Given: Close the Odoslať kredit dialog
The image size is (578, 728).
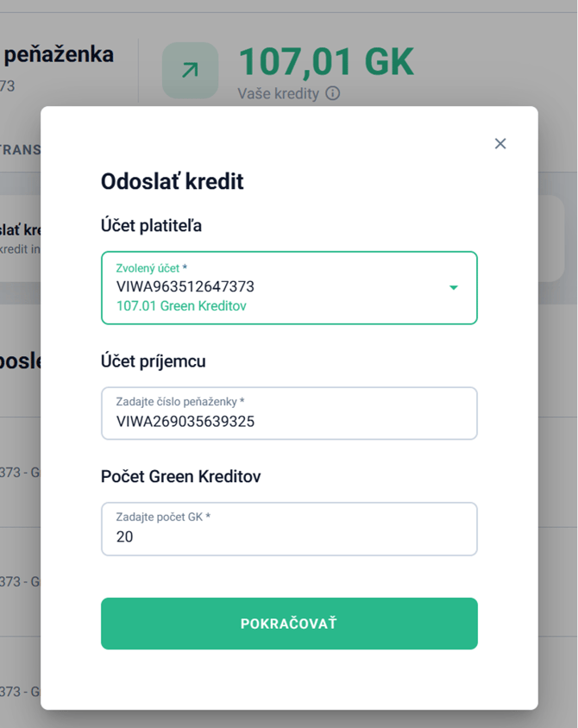Looking at the screenshot, I should (x=500, y=144).
